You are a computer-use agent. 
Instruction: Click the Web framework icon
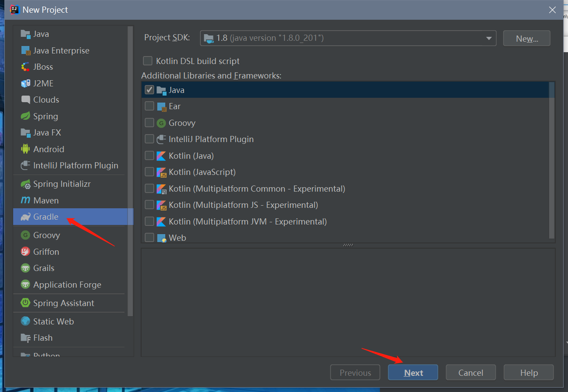pos(161,238)
